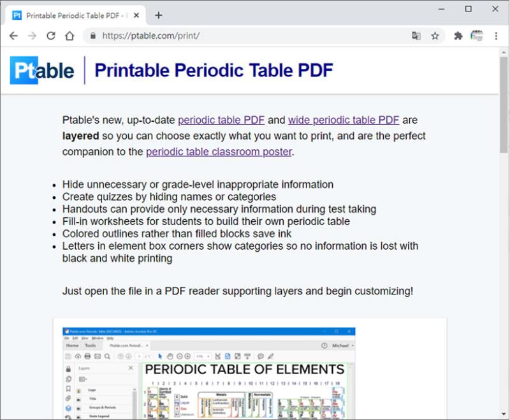View site security lock info
This screenshot has width=510, height=420.
[x=93, y=36]
